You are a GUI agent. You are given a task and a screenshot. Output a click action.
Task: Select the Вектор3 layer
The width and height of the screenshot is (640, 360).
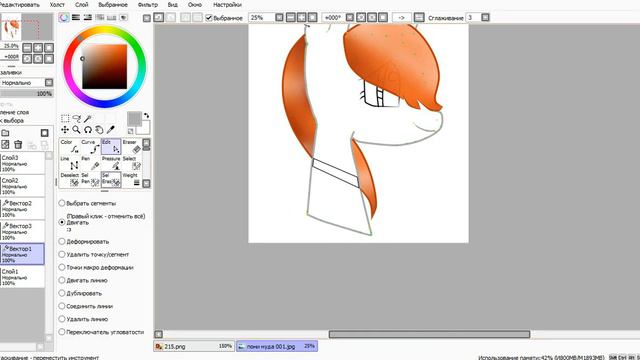pos(22,231)
